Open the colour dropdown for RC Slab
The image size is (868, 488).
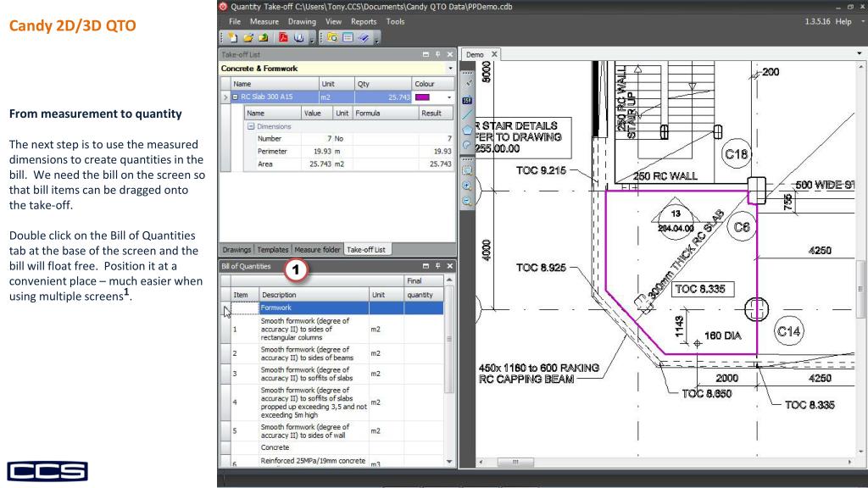coord(449,97)
